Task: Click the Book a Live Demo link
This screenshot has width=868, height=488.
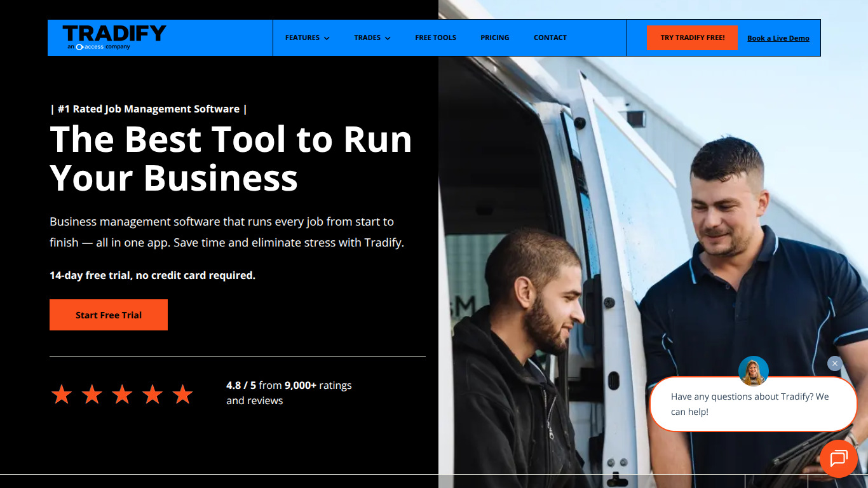Action: [778, 38]
